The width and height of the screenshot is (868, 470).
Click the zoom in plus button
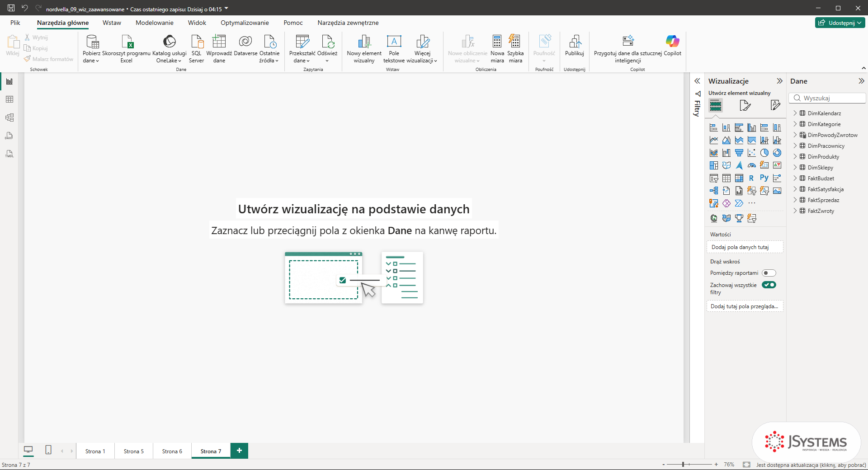[716, 464]
